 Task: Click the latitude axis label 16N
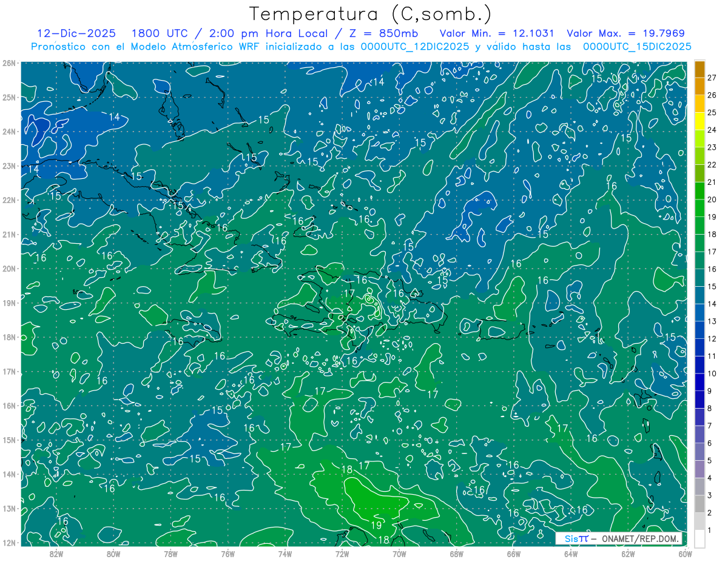click(x=9, y=406)
